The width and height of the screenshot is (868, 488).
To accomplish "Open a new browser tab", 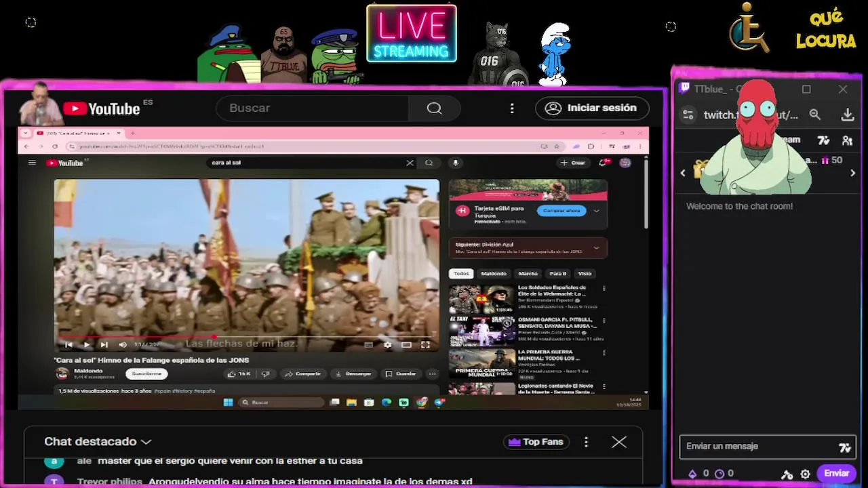I will (132, 133).
